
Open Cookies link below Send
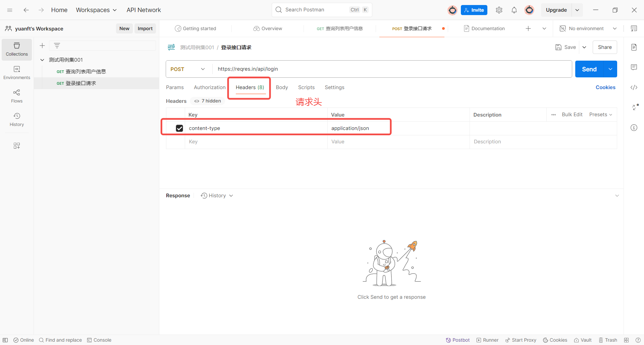[x=605, y=87]
